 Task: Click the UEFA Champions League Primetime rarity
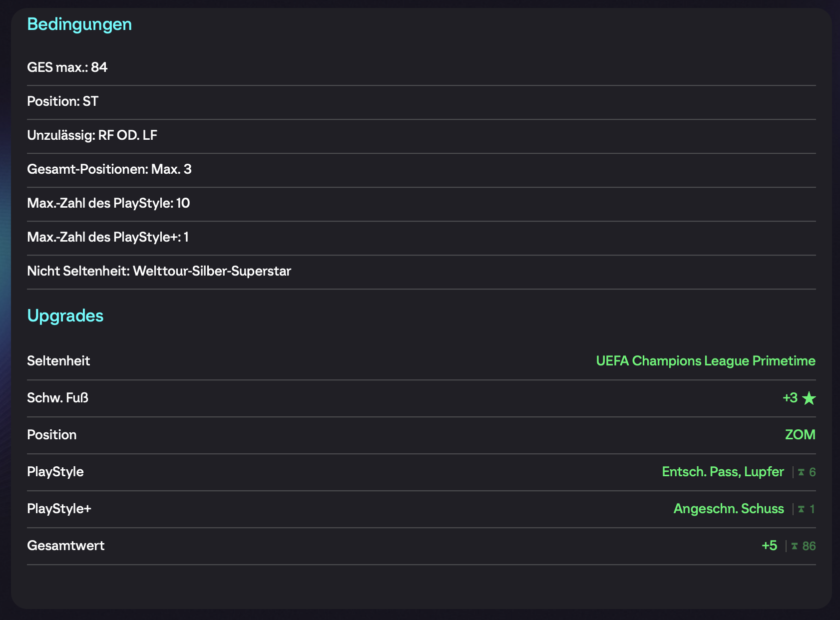pos(705,361)
